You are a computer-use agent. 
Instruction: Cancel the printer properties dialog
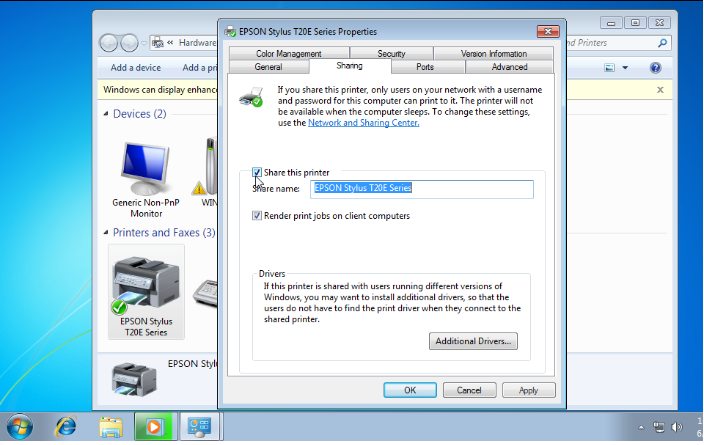pyautogui.click(x=469, y=390)
